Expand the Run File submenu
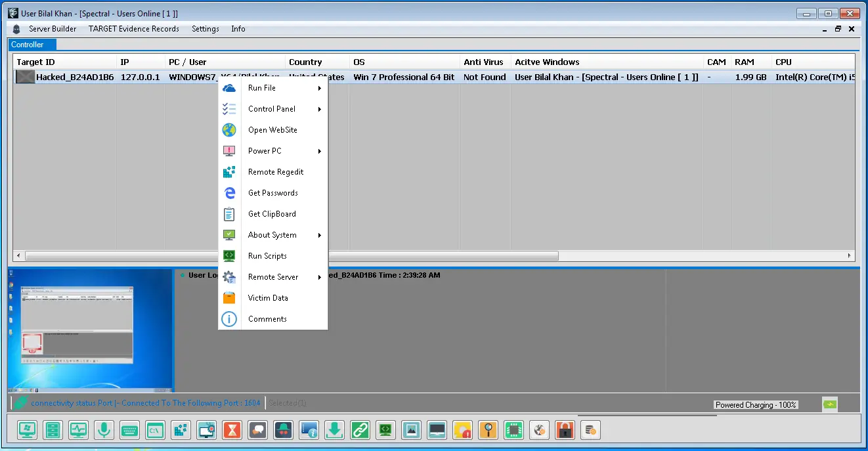This screenshot has height=451, width=868. (273, 88)
